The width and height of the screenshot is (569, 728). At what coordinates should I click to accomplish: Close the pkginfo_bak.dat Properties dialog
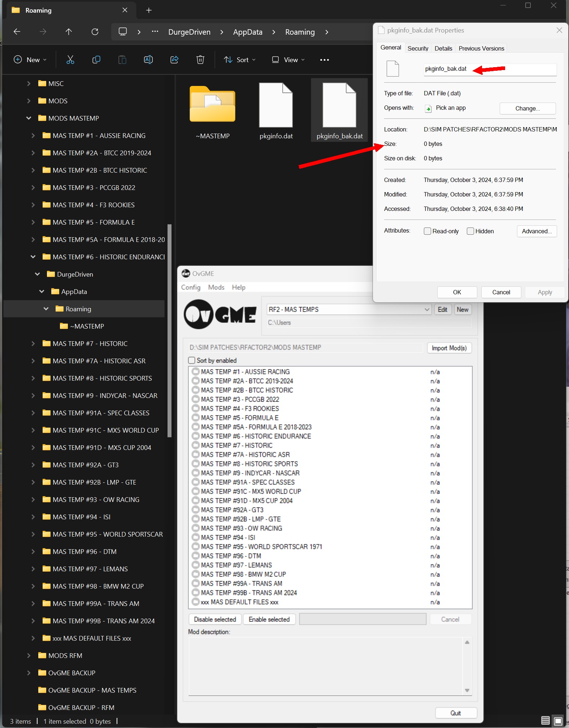[559, 30]
